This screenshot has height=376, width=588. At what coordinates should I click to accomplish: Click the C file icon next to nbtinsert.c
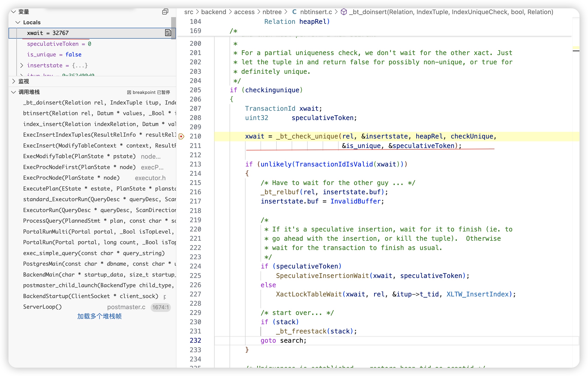(x=294, y=12)
